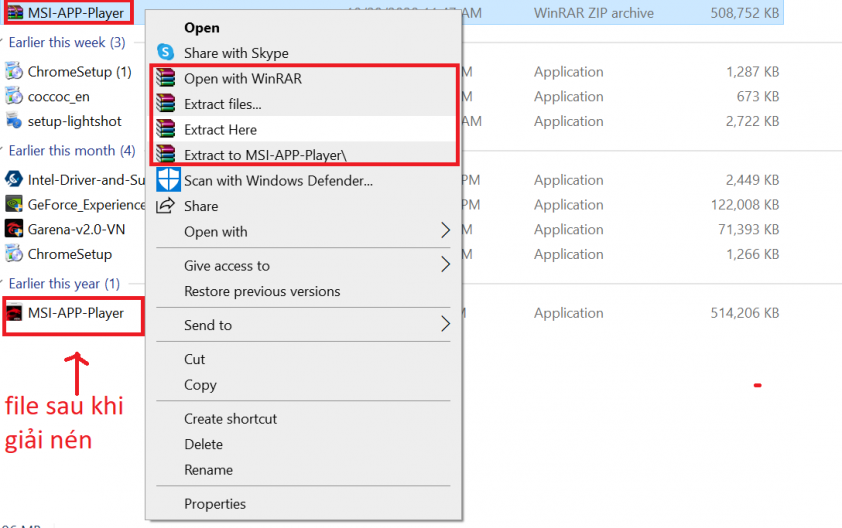The height and width of the screenshot is (528, 842).
Task: Select Share with Skype
Action: [236, 53]
